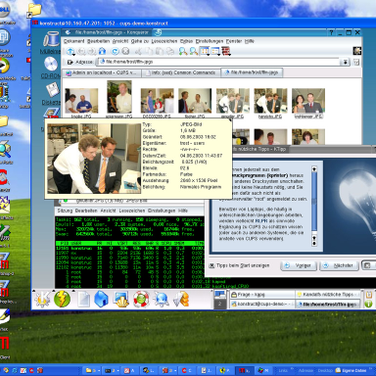This screenshot has height=376, width=376.
Task: Open Fenster menu in Konqueror
Action: pyautogui.click(x=234, y=41)
